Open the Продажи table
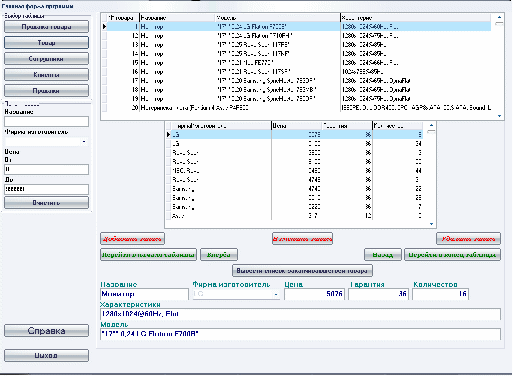Screen dimensions: 513x376 pyautogui.click(x=46, y=91)
